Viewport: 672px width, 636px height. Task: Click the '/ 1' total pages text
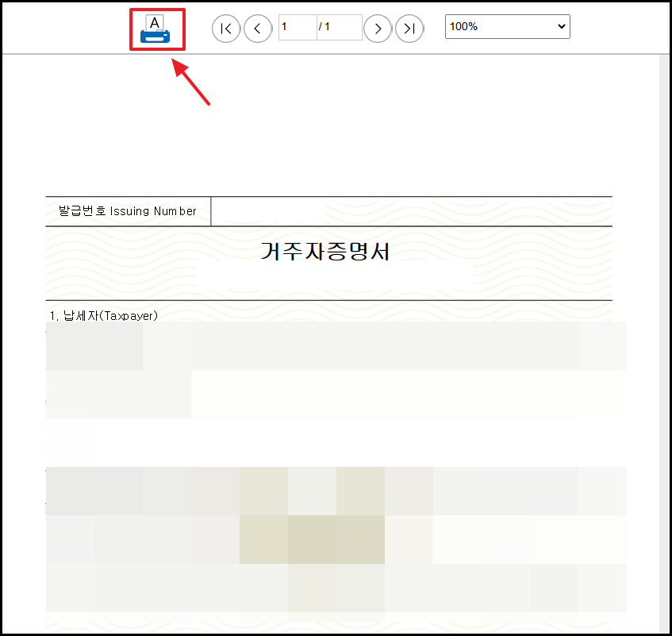[x=324, y=26]
